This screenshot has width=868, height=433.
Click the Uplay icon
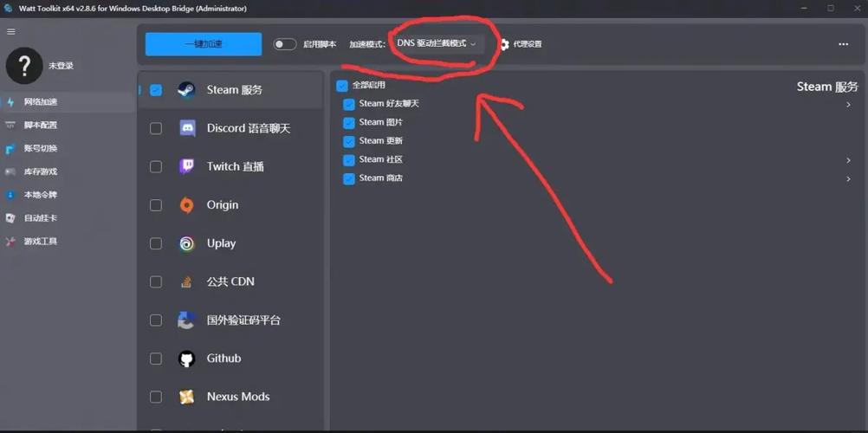pos(186,243)
